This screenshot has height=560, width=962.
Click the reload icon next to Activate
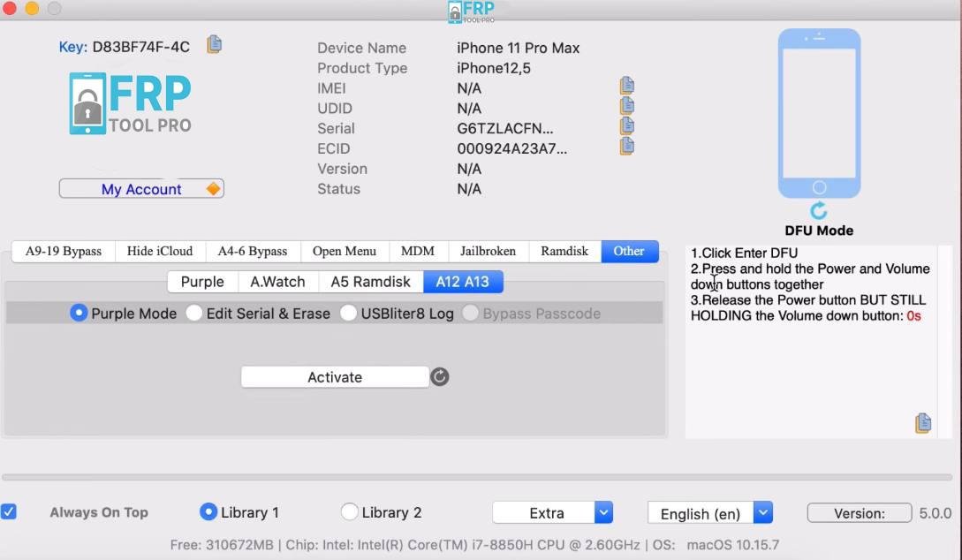439,376
